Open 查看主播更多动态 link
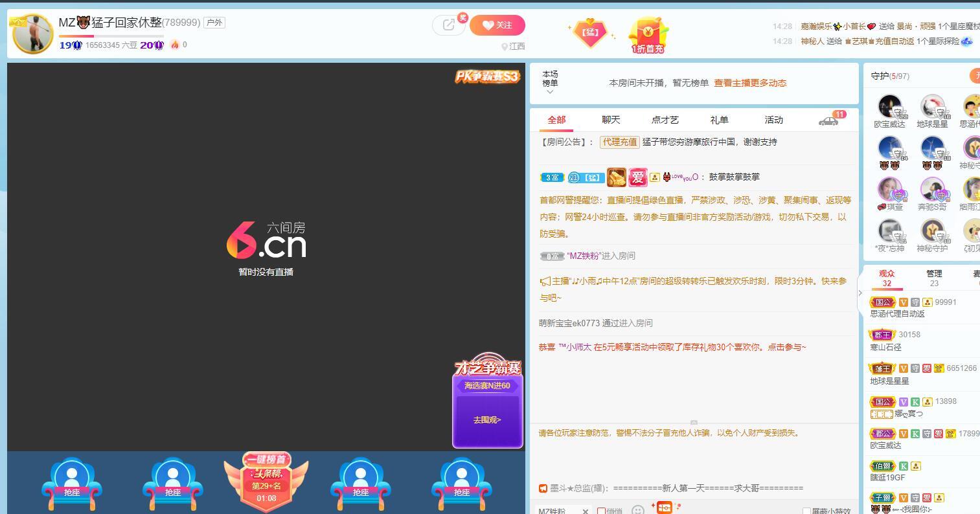The image size is (980, 514). [750, 83]
